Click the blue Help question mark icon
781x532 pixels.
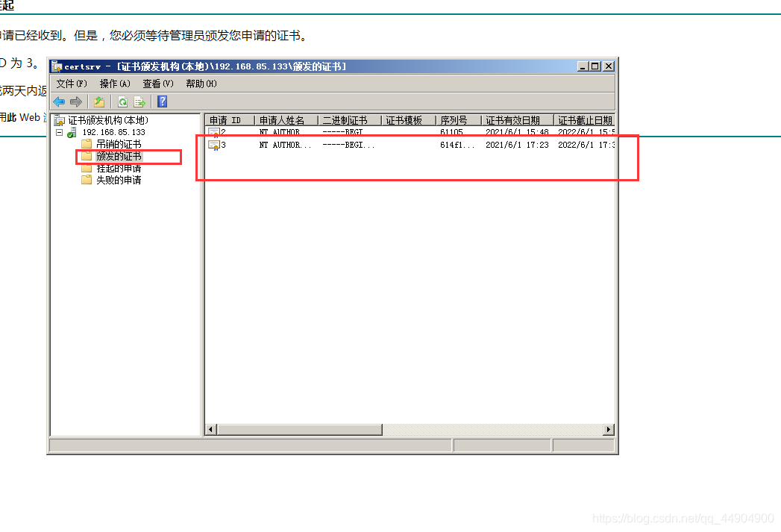[163, 101]
